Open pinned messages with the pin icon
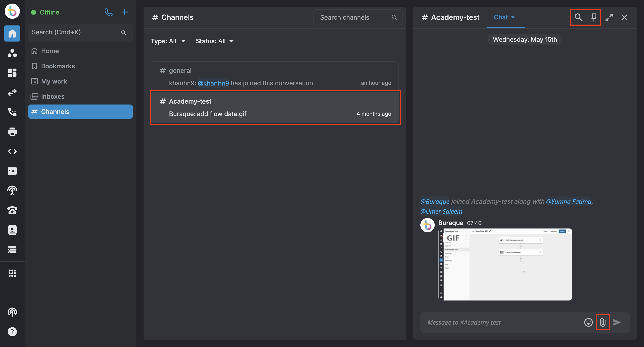Screen dimensions: 644x347 [594, 17]
